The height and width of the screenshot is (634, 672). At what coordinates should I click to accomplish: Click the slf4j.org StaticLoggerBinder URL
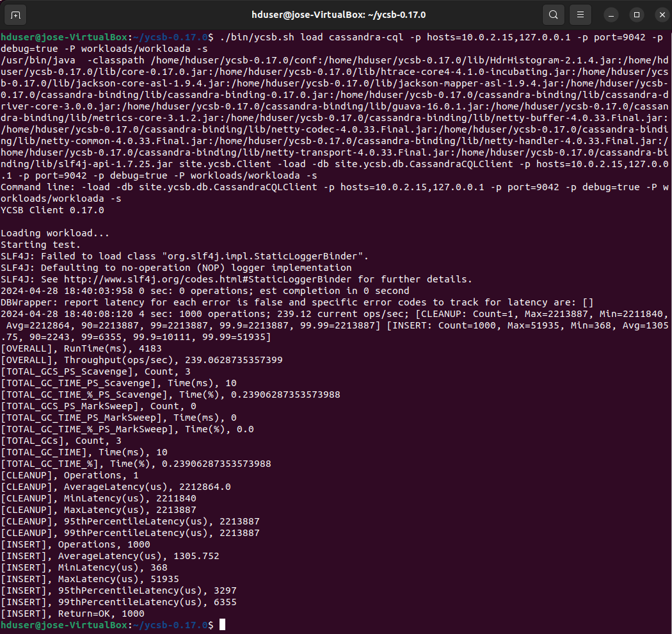coord(207,279)
